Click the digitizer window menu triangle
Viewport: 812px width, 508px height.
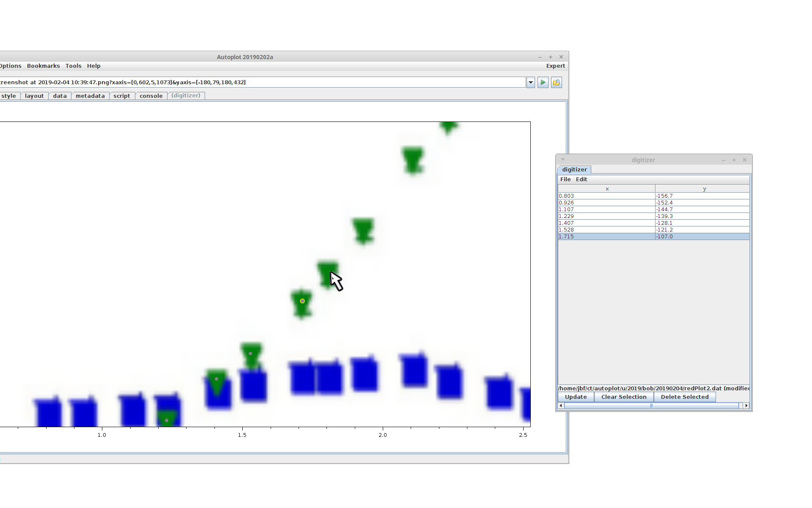(x=563, y=160)
